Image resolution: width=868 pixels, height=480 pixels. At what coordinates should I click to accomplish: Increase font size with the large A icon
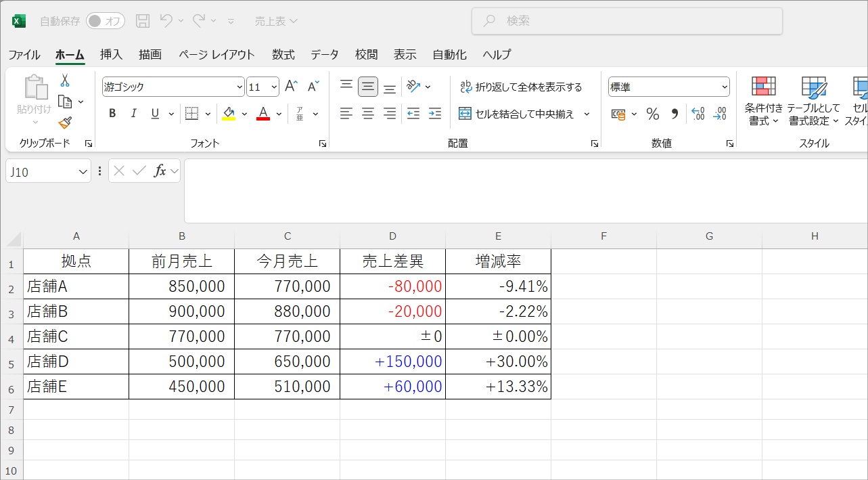click(291, 86)
